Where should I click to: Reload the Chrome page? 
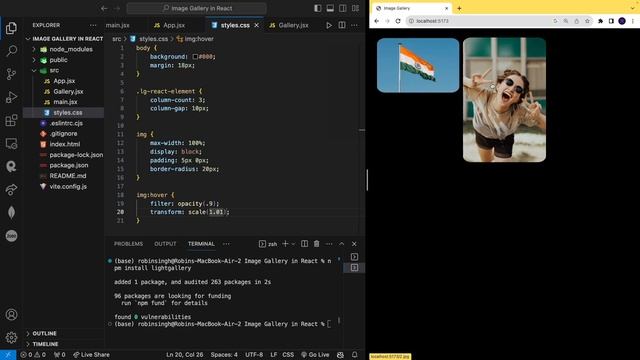398,21
